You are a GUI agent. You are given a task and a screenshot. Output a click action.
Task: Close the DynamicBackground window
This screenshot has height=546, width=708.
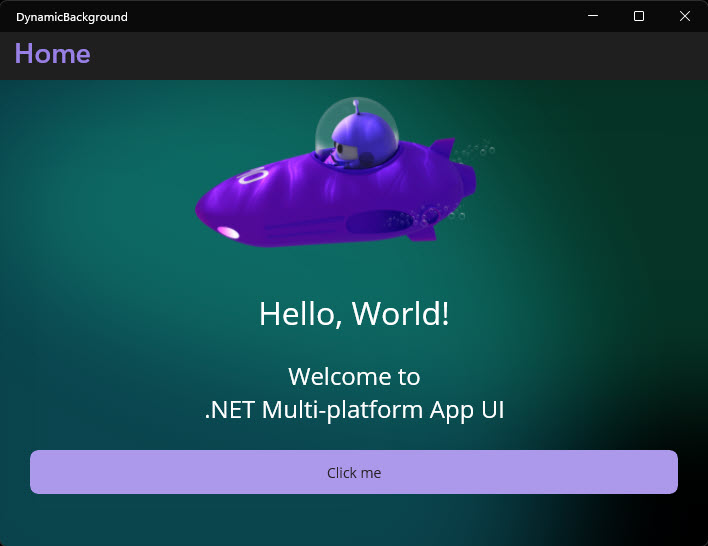click(x=685, y=16)
